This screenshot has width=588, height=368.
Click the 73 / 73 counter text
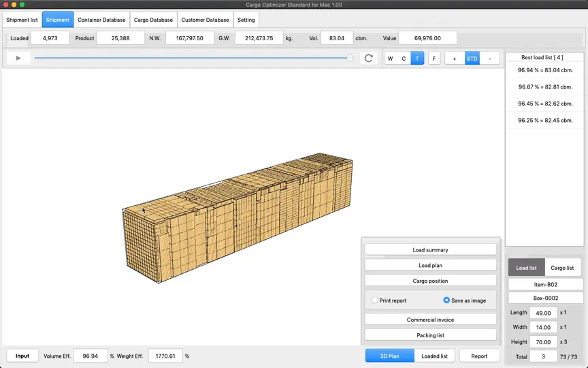(x=568, y=356)
